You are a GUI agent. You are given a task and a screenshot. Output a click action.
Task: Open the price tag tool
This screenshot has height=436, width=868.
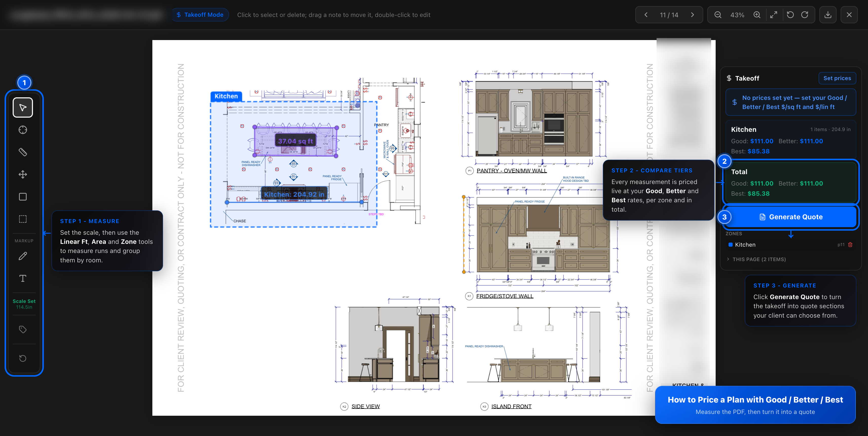(23, 330)
